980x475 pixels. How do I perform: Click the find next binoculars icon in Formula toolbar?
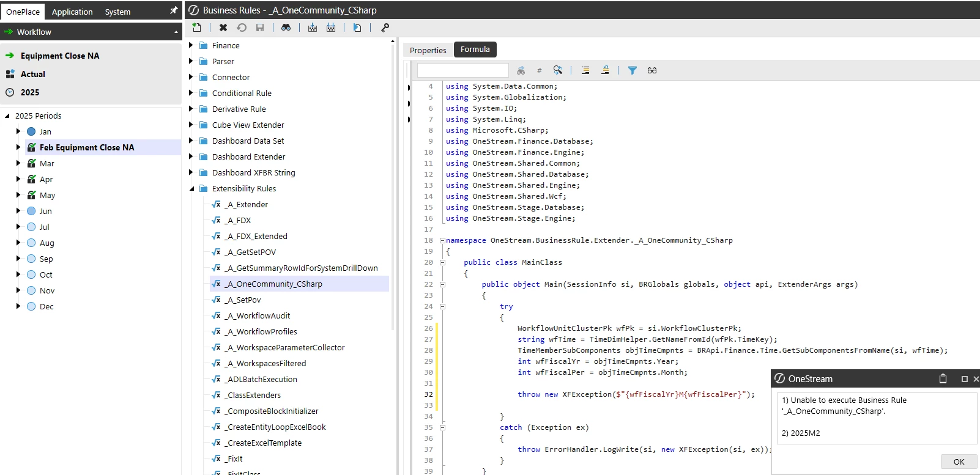tap(521, 70)
